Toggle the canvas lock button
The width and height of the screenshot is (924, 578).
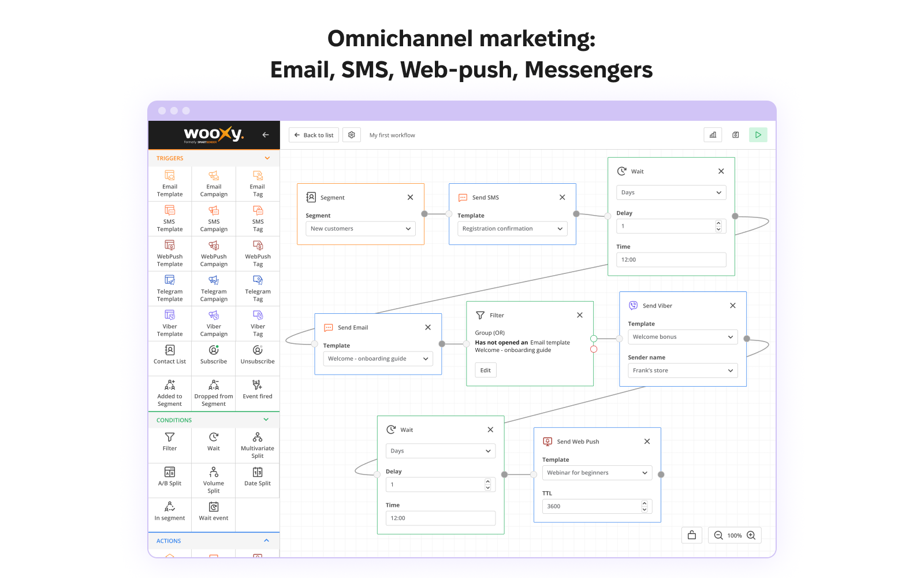pyautogui.click(x=692, y=535)
